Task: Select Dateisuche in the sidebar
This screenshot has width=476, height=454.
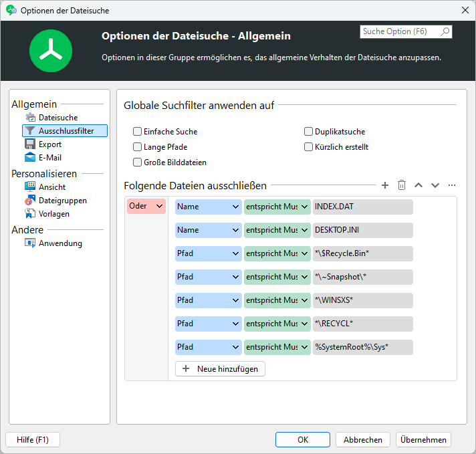Action: pyautogui.click(x=57, y=118)
